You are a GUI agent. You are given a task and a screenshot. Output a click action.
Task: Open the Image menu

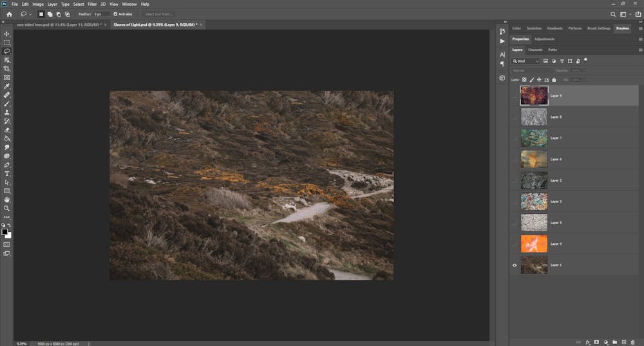click(x=38, y=4)
